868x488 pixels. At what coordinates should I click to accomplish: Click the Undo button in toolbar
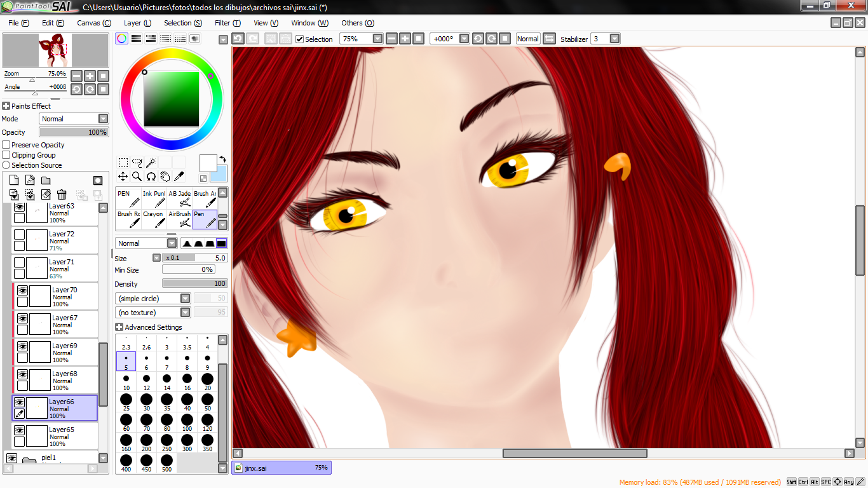coord(238,39)
